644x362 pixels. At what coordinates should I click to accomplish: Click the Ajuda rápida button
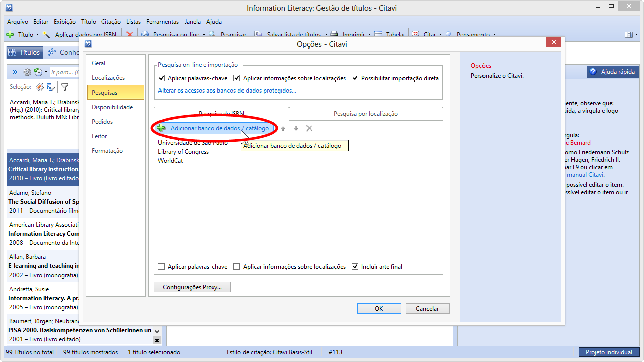[x=613, y=72]
